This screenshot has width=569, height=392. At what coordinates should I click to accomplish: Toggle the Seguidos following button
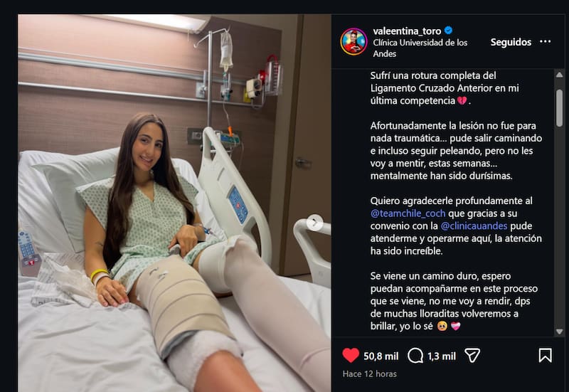[511, 42]
